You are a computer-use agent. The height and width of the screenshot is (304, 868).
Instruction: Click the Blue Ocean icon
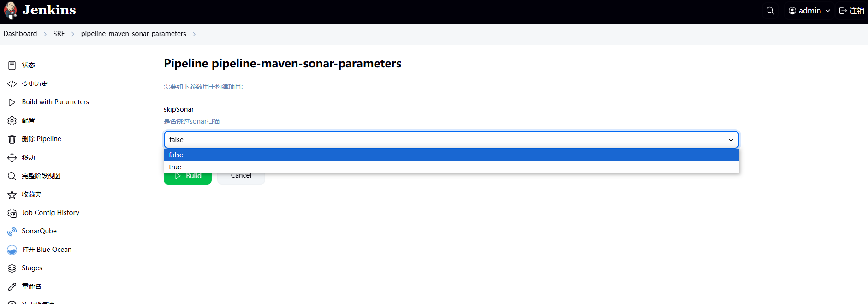pos(12,250)
